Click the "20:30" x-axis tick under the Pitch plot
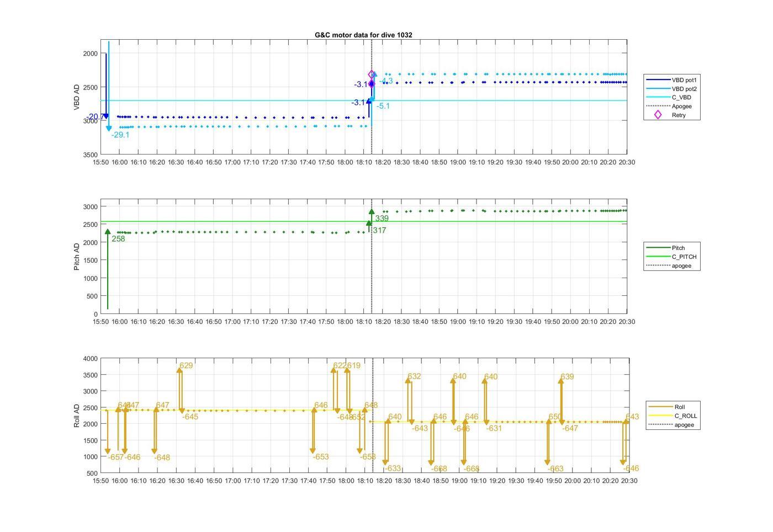 point(627,322)
